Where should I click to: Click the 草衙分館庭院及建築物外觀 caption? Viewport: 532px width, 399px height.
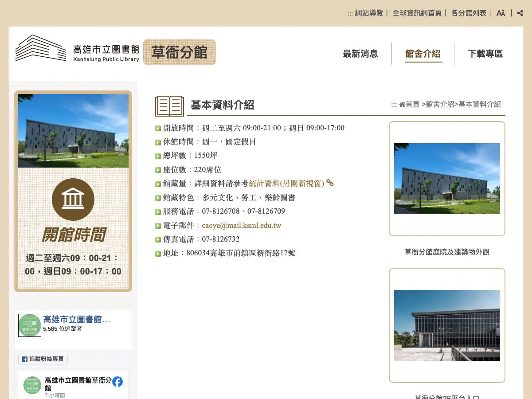point(447,252)
